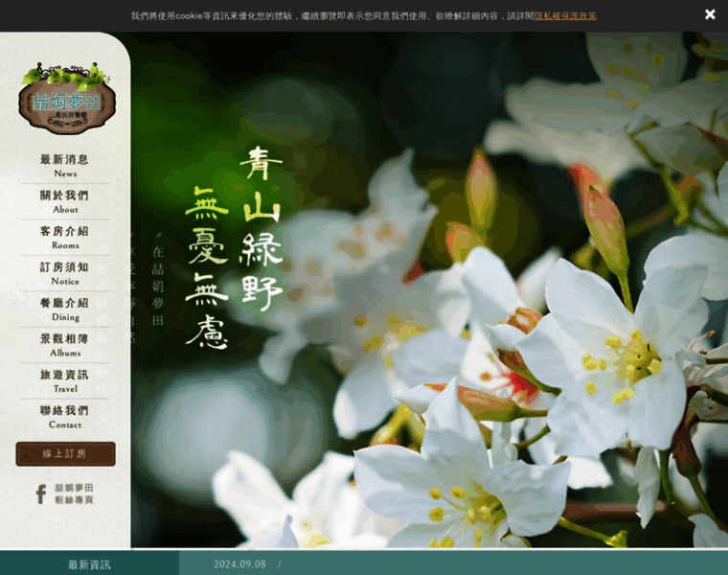Browse 景觀相簿 Albums
The image size is (728, 575).
point(64,345)
